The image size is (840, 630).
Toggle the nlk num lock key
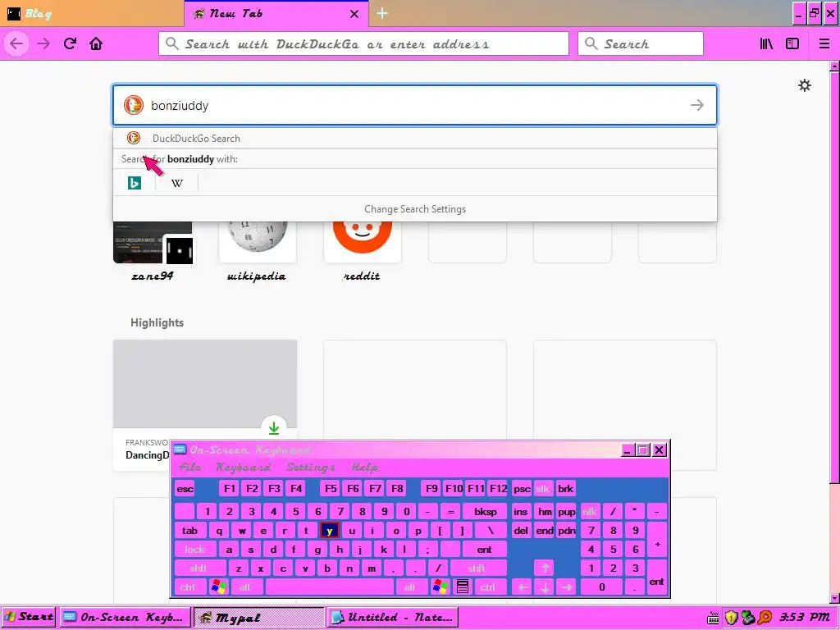(x=589, y=512)
